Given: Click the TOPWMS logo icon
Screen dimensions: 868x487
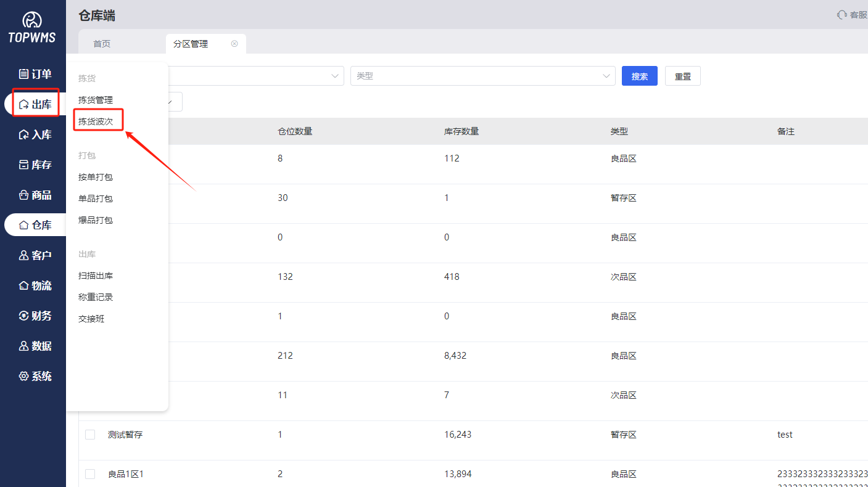Looking at the screenshot, I should [x=32, y=20].
